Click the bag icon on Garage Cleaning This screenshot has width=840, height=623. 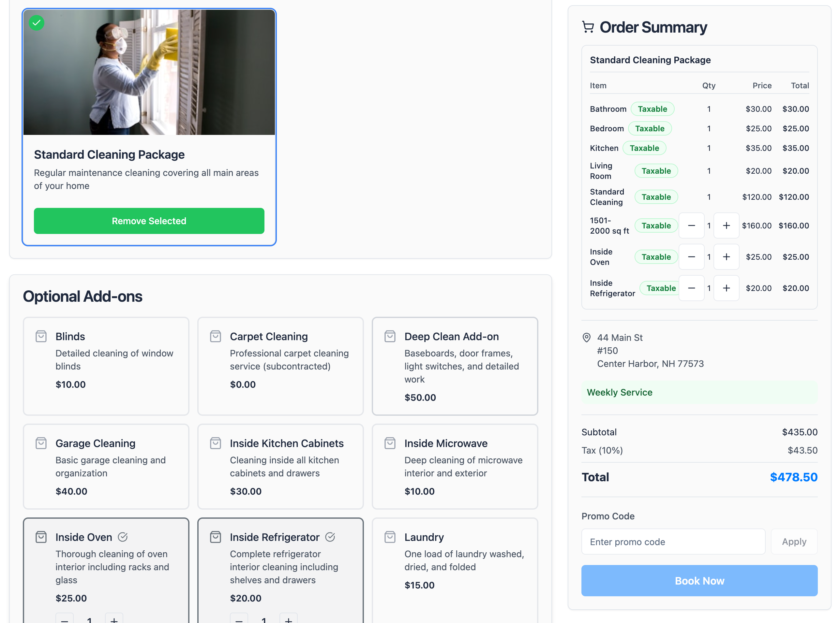pyautogui.click(x=41, y=443)
